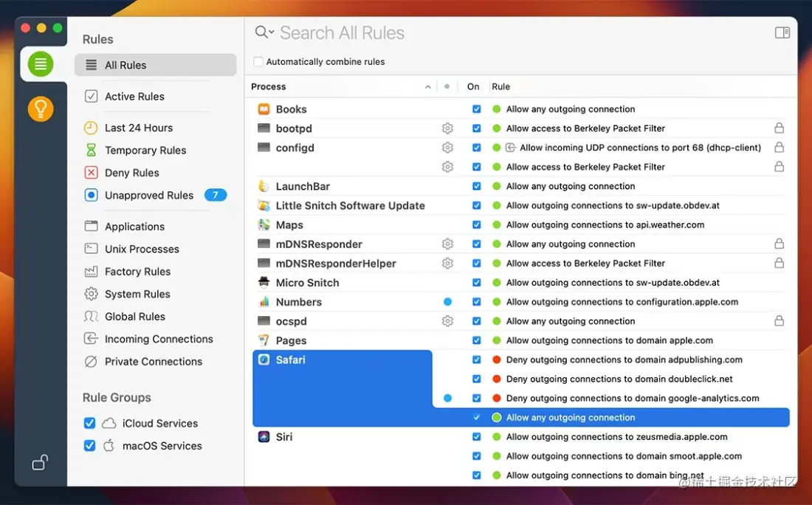
Task: Click the red deny dot on doubleclick.net rule
Action: (496, 379)
